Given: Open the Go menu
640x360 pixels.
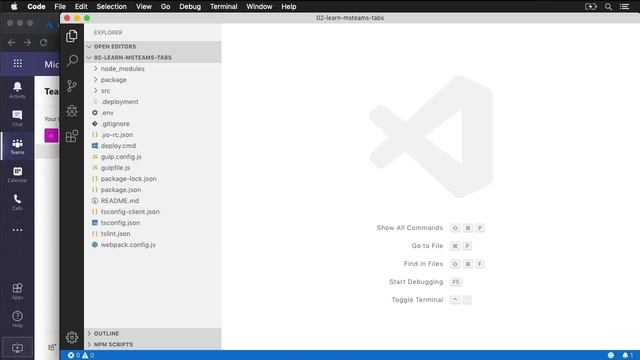Looking at the screenshot, I should pos(165,7).
